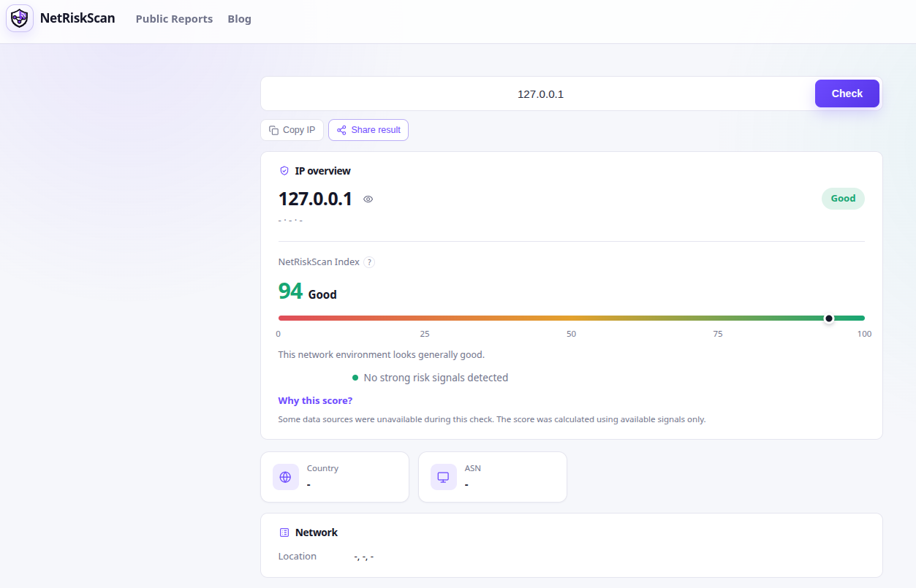Viewport: 916px width, 588px height.
Task: Click the Location row label
Action: coord(298,557)
